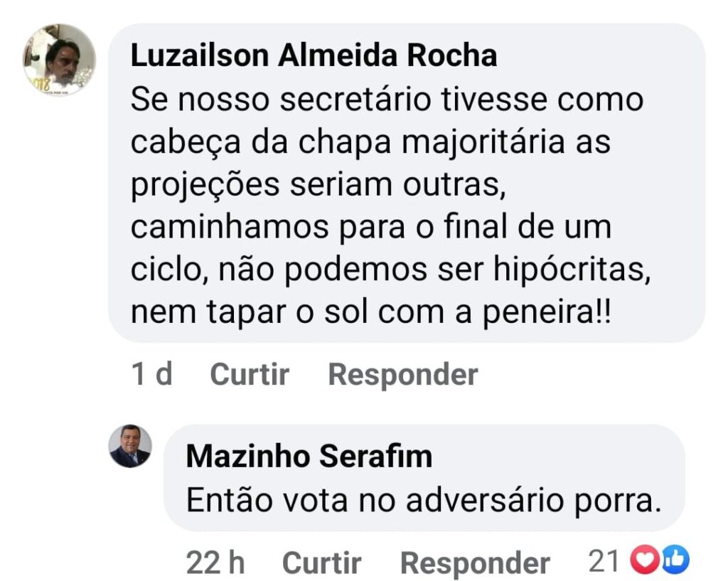Open Luzailson Almeida Rocha's profile picture

pyautogui.click(x=59, y=60)
